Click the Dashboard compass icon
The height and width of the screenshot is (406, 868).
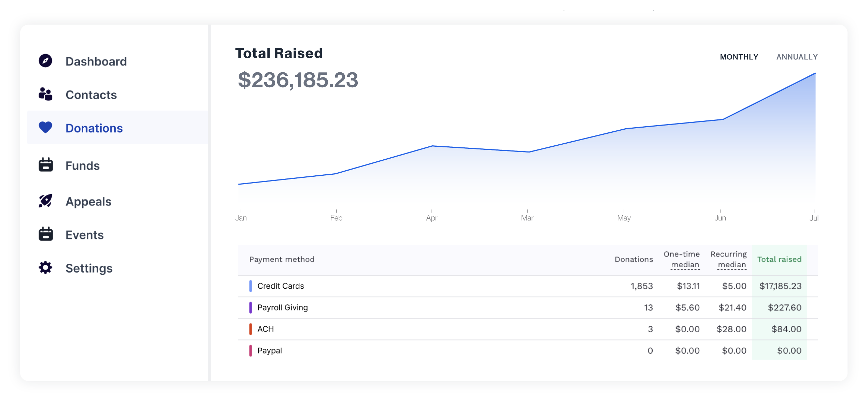[x=45, y=61]
